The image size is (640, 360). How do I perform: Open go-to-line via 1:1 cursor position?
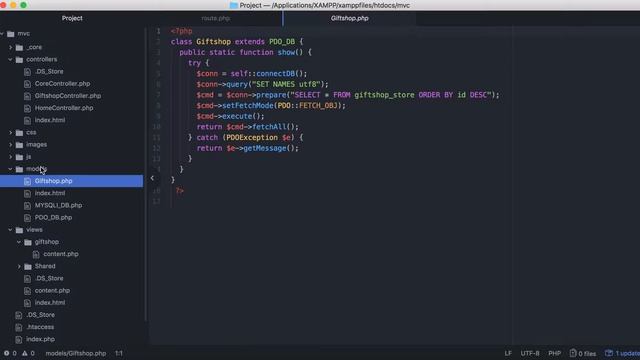118,353
